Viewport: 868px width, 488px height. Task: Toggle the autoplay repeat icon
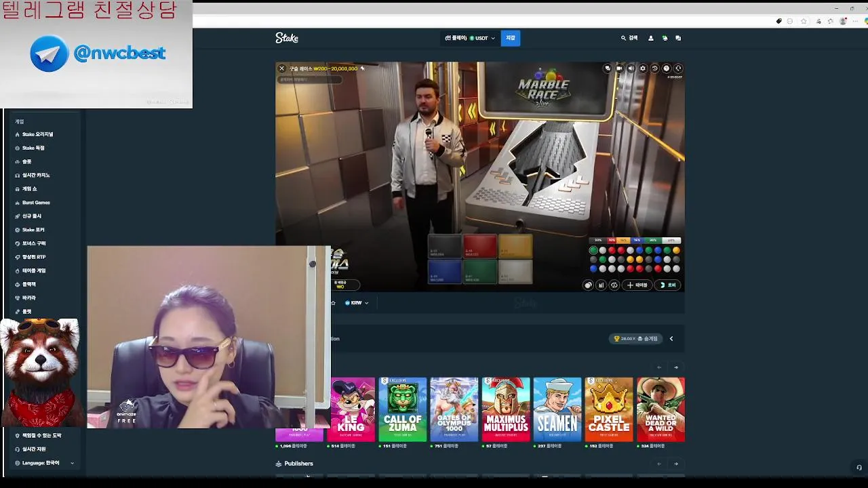[x=614, y=285]
